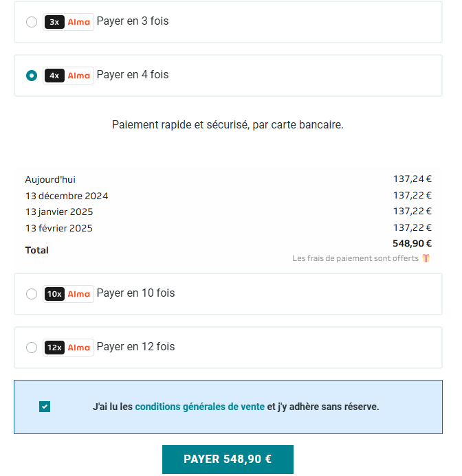
Task: Click the 10x Alma badge icon
Action: tap(68, 294)
